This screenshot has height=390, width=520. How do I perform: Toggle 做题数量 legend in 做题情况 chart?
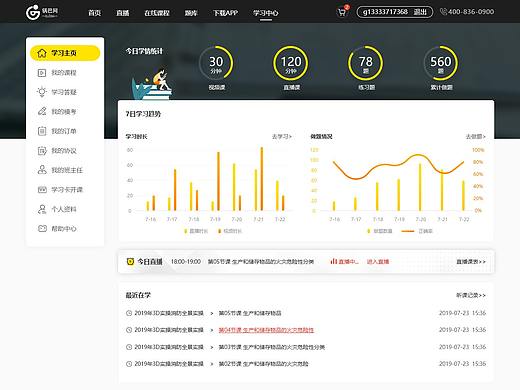380,231
